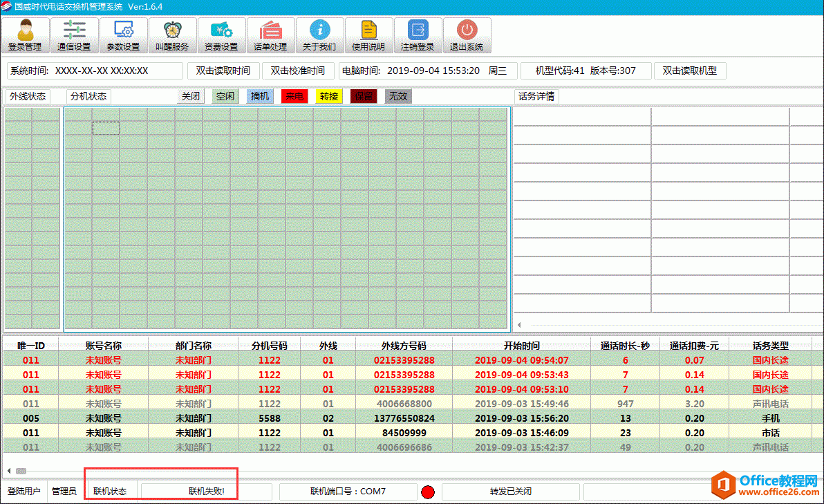
Task: Click call records horizontal scrollbar thumb
Action: click(x=21, y=471)
